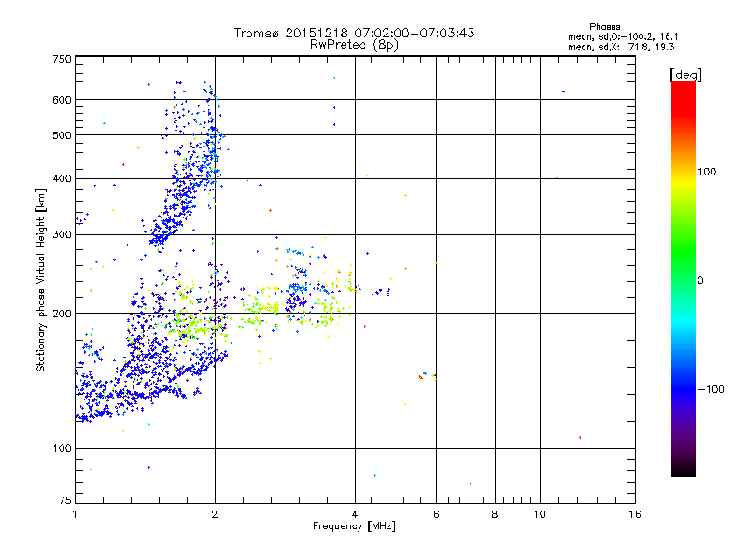747x560 pixels.
Task: Click the x-axis tick label '4'
Action: tap(355, 514)
